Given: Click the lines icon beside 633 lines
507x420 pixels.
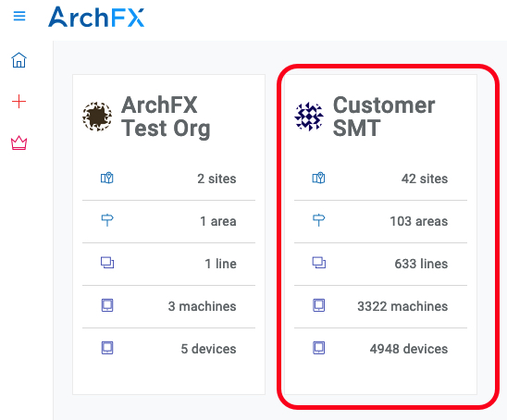Looking at the screenshot, I should (319, 263).
